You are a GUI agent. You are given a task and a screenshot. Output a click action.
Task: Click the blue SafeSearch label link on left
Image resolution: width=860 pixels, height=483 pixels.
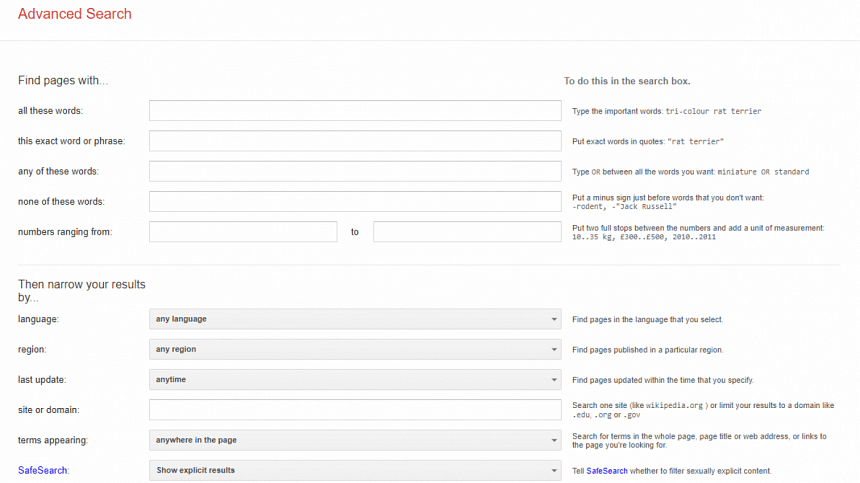point(44,470)
